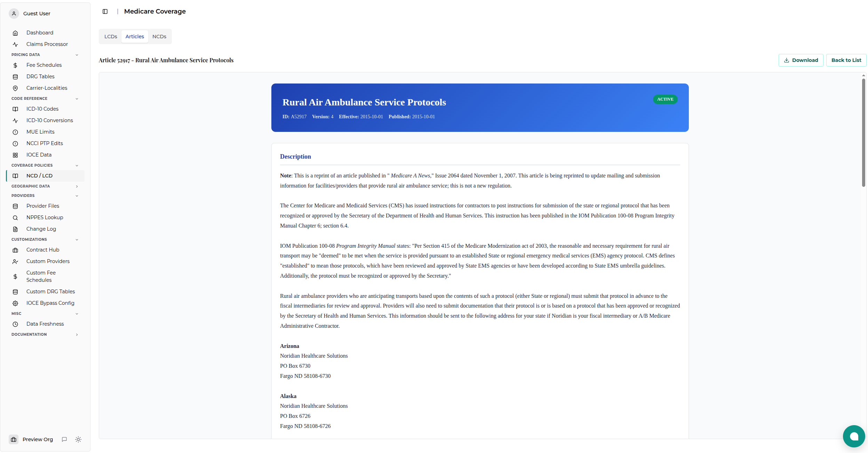868x453 pixels.
Task: Open Dashboard in sidebar
Action: point(45,33)
